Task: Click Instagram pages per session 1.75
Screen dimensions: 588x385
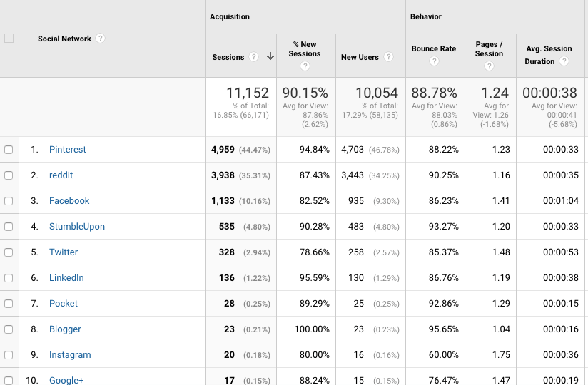Action: [501, 354]
